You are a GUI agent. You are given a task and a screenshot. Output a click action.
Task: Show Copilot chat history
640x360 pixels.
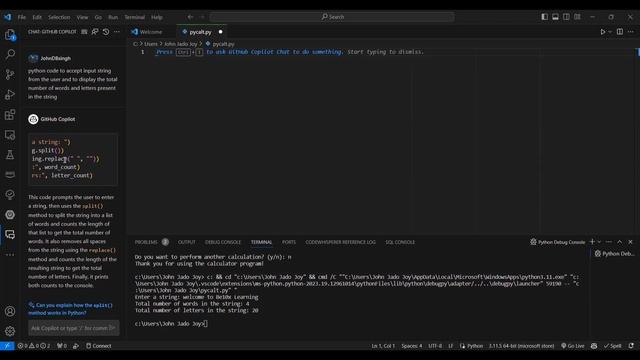(106, 31)
